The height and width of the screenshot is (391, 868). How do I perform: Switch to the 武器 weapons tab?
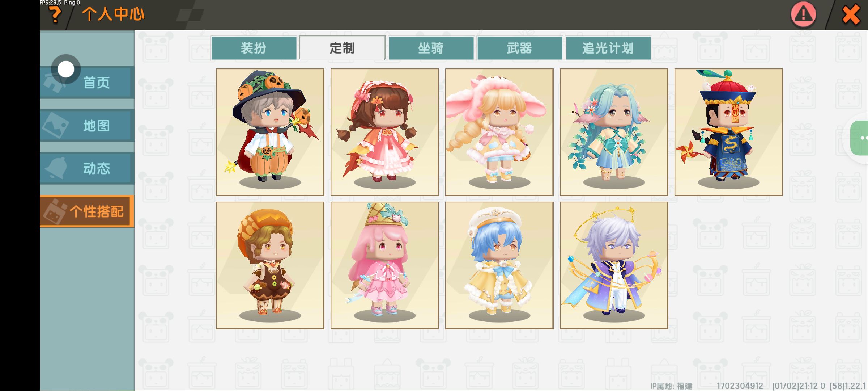(x=519, y=48)
